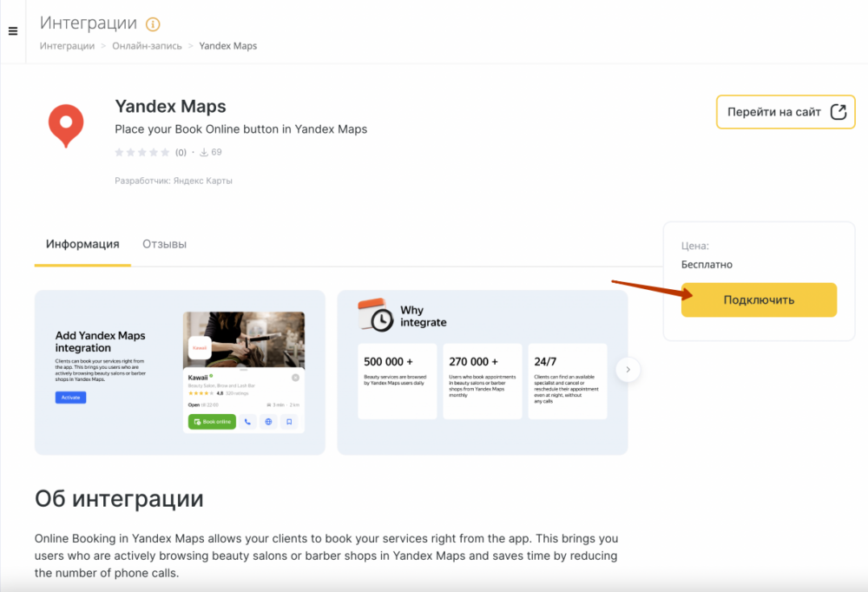The width and height of the screenshot is (868, 592).
Task: Switch to the Отзывы tab
Action: point(164,244)
